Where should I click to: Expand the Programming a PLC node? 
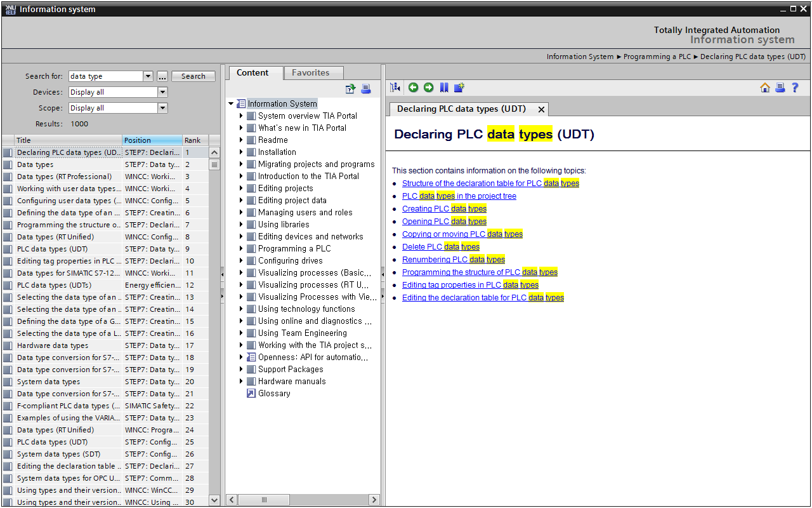pos(241,248)
